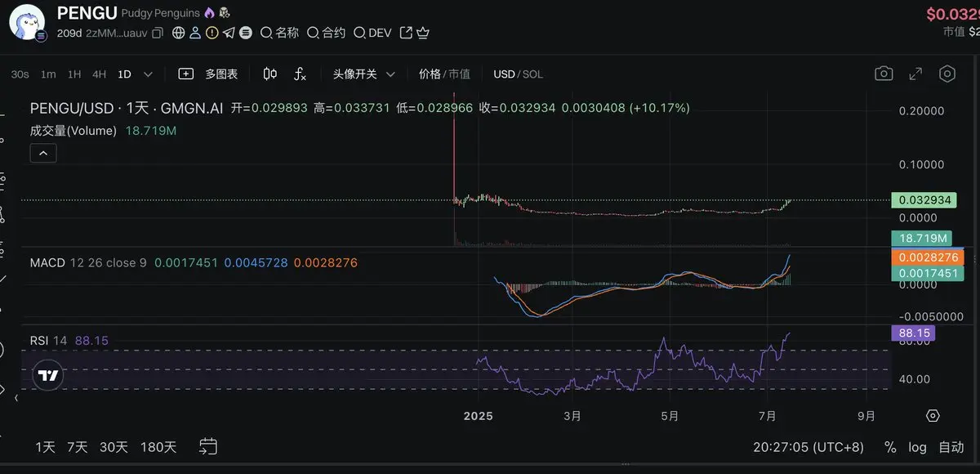Open the fx indicators menu
The image size is (980, 474).
pos(300,74)
